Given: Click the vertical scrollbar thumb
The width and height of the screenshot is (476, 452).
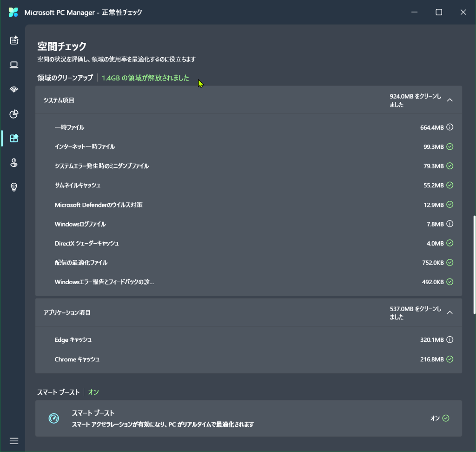Looking at the screenshot, I should pos(474,264).
